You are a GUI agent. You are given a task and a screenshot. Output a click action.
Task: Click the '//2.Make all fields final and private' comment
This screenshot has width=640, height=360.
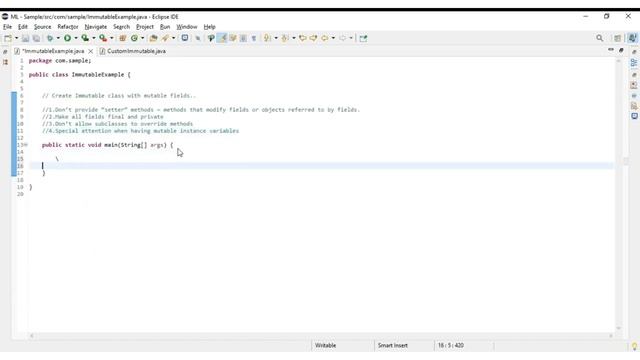[102, 117]
